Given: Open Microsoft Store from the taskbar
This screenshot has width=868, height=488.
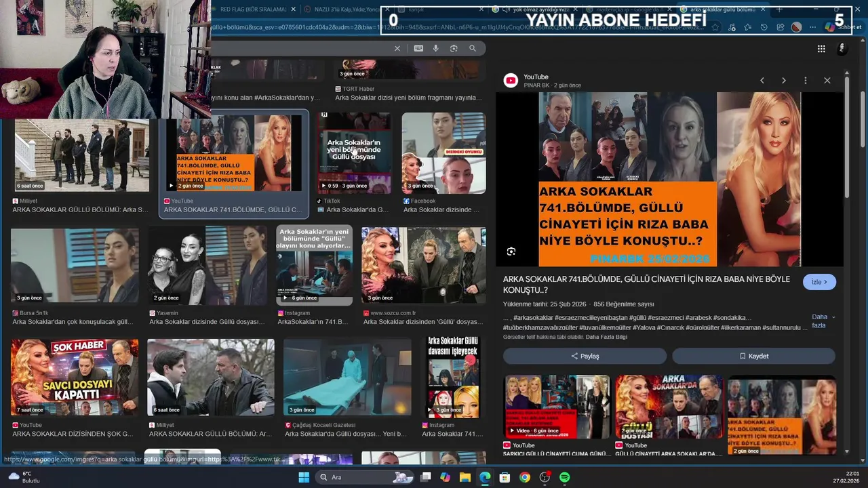Looking at the screenshot, I should pyautogui.click(x=505, y=477).
